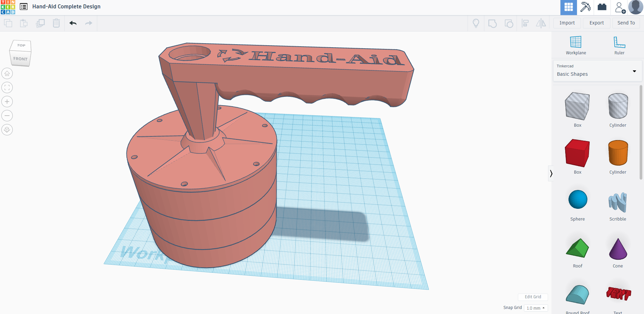Click the Hand-Aid Complete Design title
Screen dimensions: 644x314
click(x=66, y=6)
